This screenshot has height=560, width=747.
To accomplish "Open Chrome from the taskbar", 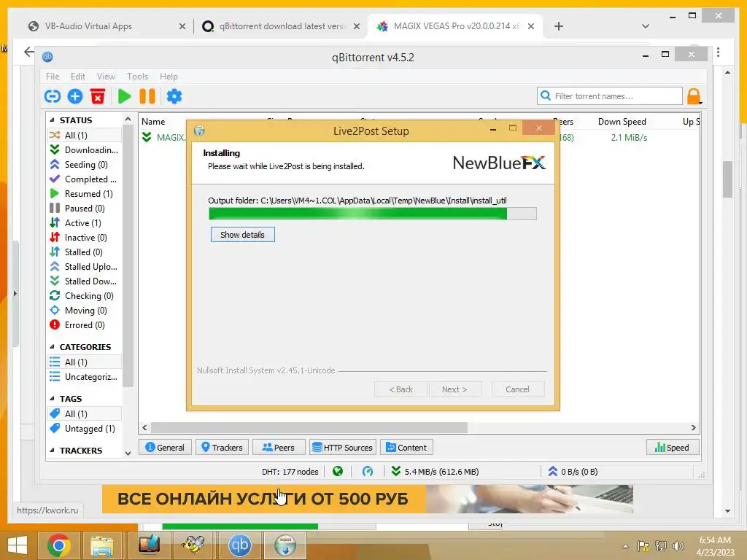I will [58, 545].
